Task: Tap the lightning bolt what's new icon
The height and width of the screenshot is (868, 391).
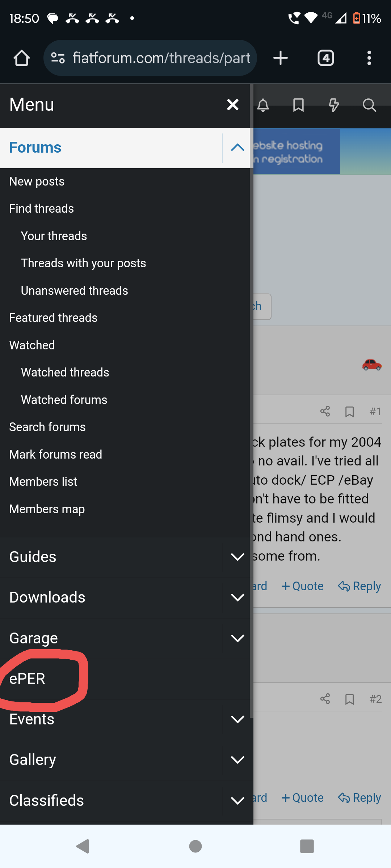Action: (x=333, y=105)
